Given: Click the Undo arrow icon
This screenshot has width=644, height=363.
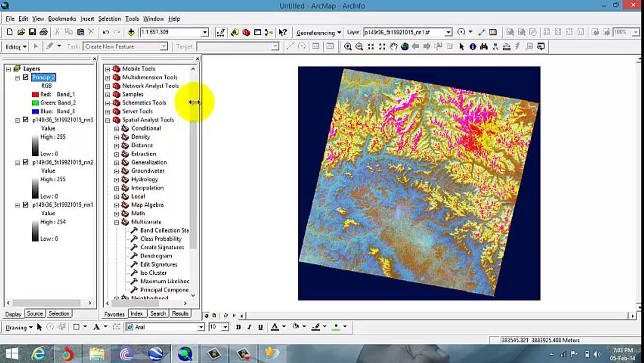Looking at the screenshot, I should coord(106,32).
